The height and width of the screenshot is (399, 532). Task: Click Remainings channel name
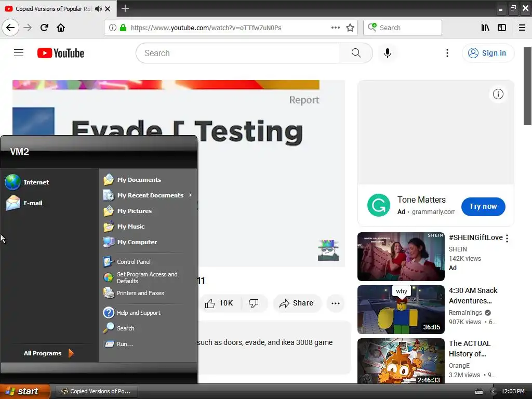click(x=465, y=312)
